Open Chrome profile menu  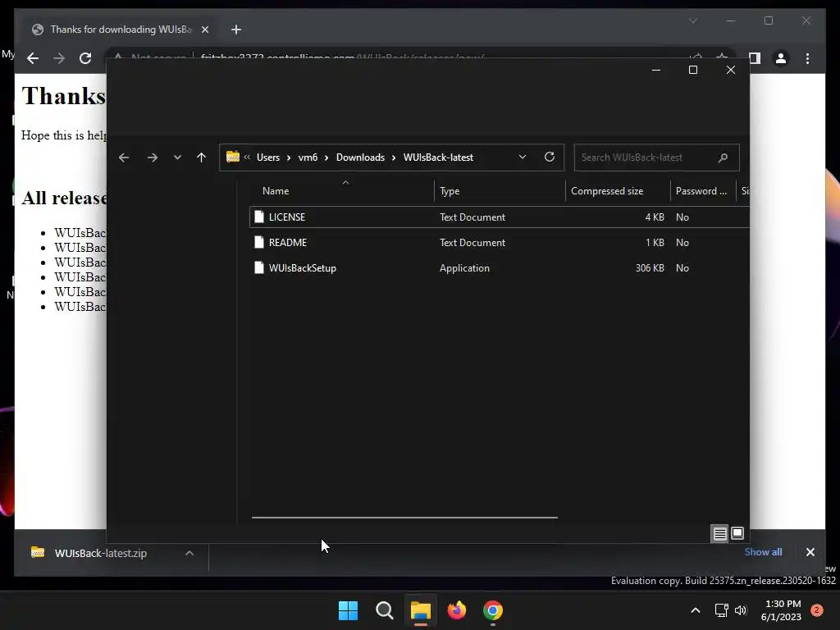pyautogui.click(x=781, y=58)
